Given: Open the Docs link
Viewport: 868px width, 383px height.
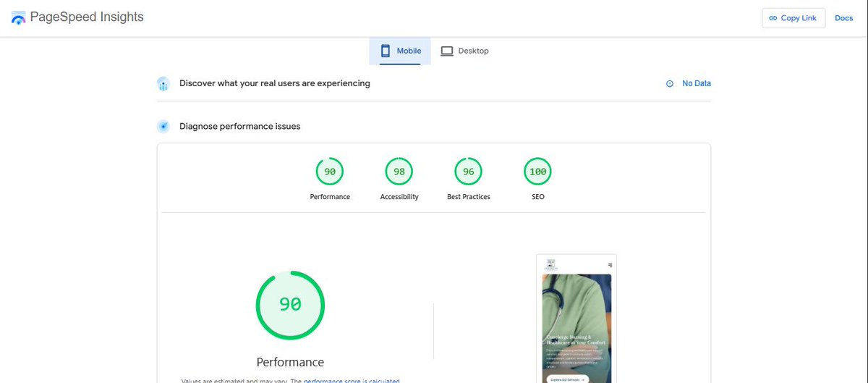Looking at the screenshot, I should 844,18.
